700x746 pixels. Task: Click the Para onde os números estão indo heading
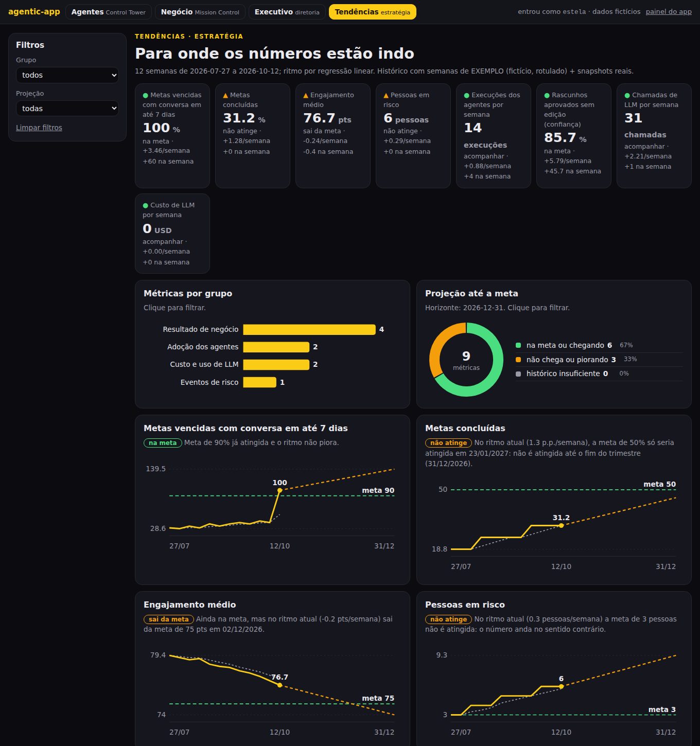[x=274, y=54]
